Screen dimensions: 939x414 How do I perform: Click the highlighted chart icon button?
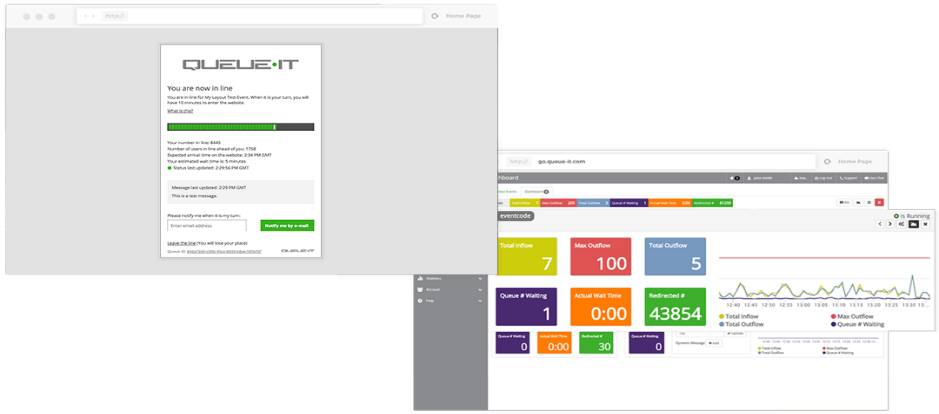coord(914,223)
